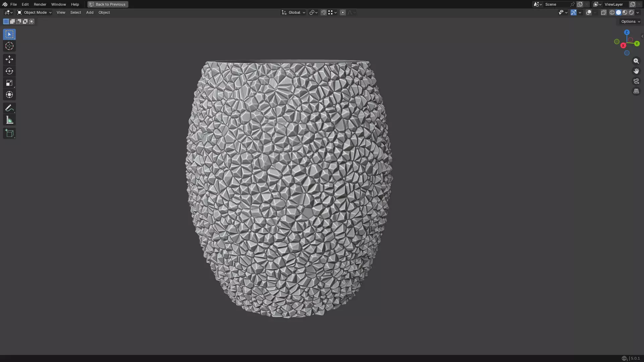Activate the Add Cube tool
644x362 pixels.
[9, 133]
